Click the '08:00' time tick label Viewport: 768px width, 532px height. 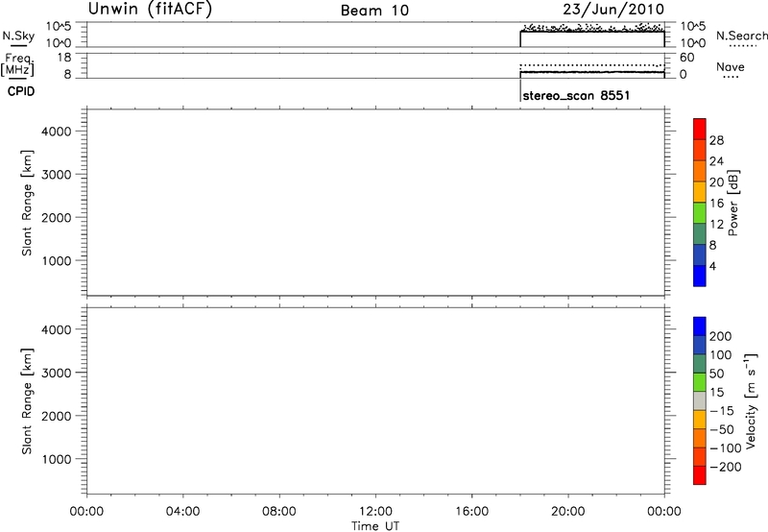[x=279, y=512]
